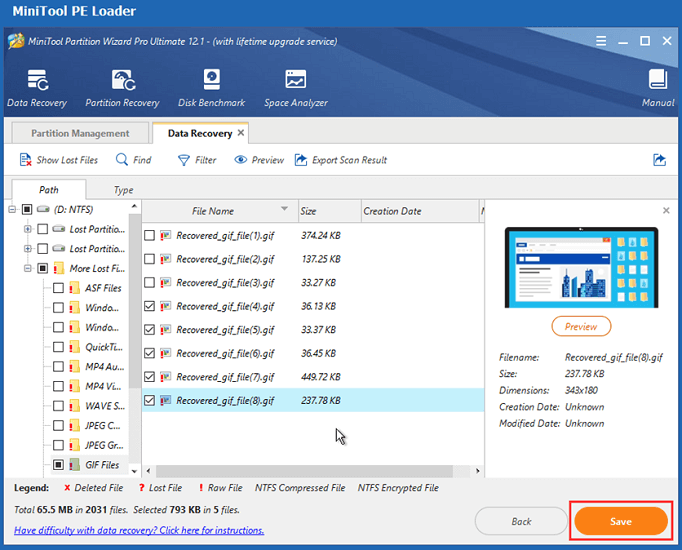The image size is (682, 550).
Task: Tick the ASF Files checkbox
Action: click(58, 288)
